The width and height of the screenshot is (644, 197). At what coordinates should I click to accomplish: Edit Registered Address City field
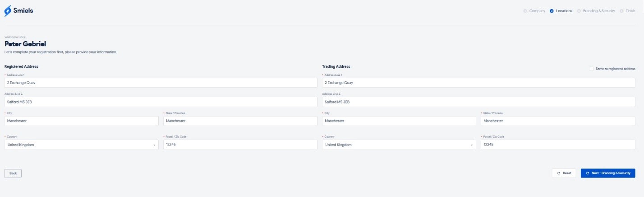click(81, 121)
